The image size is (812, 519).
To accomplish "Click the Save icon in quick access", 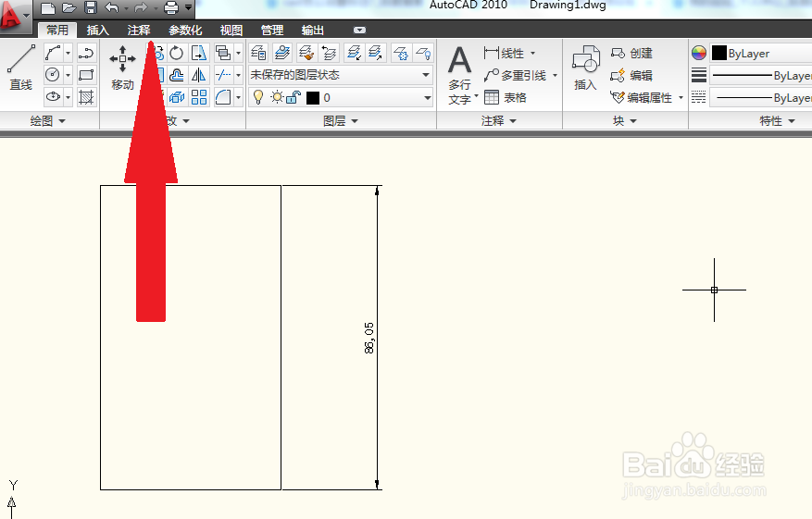I will [91, 7].
